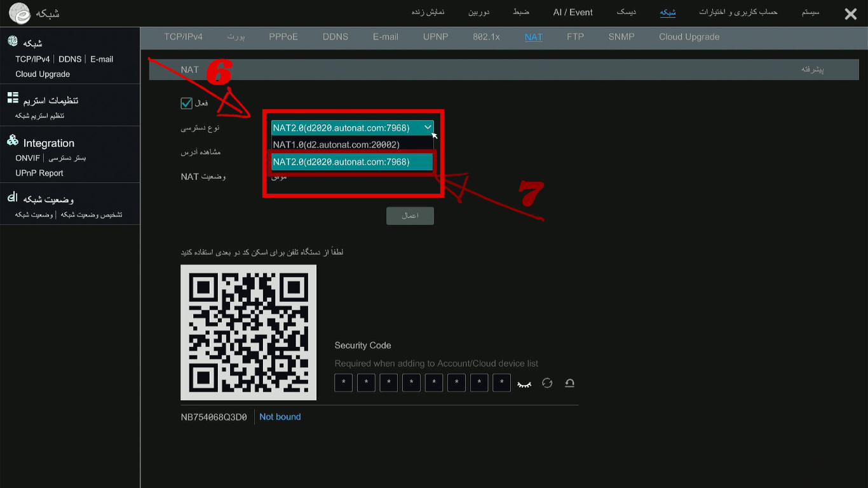
Task: Select the NAT tab
Action: [x=534, y=37]
